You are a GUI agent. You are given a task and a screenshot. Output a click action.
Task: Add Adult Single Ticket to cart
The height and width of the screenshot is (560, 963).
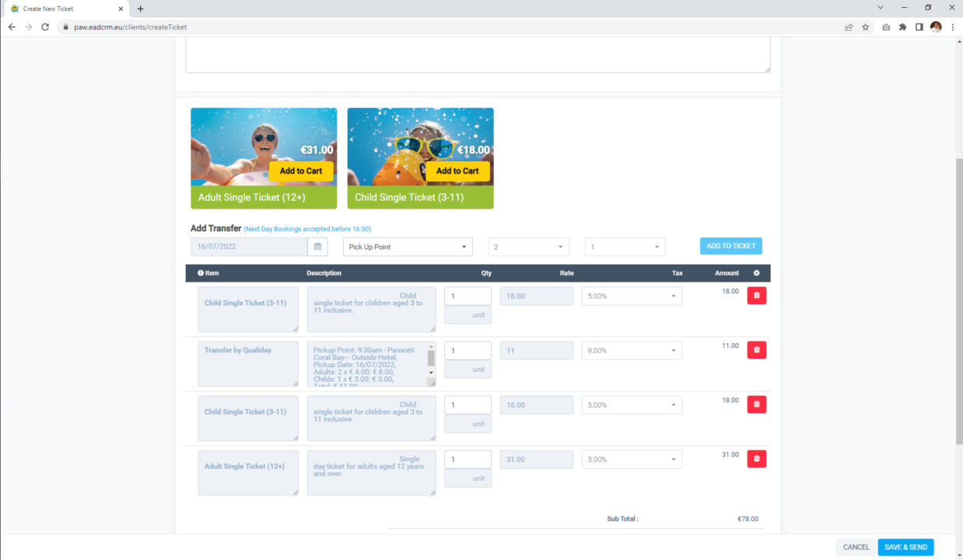pos(301,171)
